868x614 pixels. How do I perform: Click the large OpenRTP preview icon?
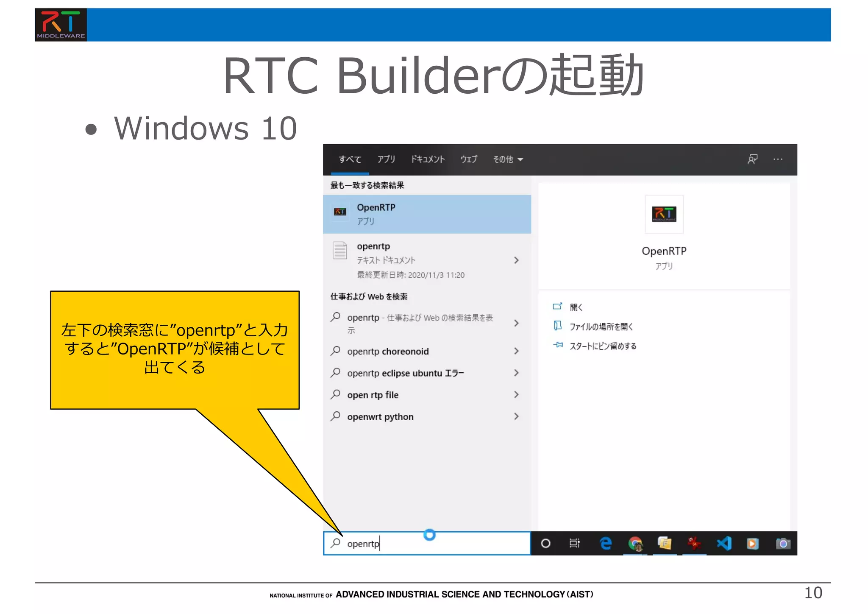coord(664,214)
